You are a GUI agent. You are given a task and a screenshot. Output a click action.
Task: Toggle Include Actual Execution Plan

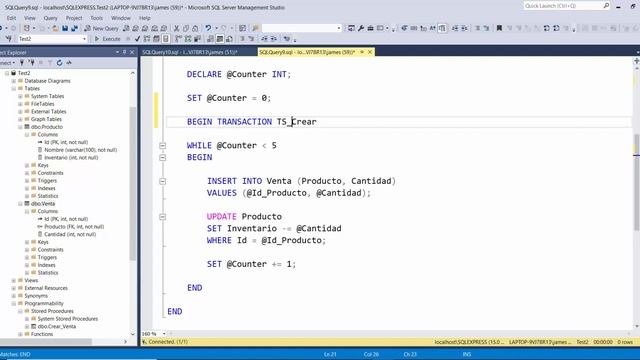tap(178, 39)
